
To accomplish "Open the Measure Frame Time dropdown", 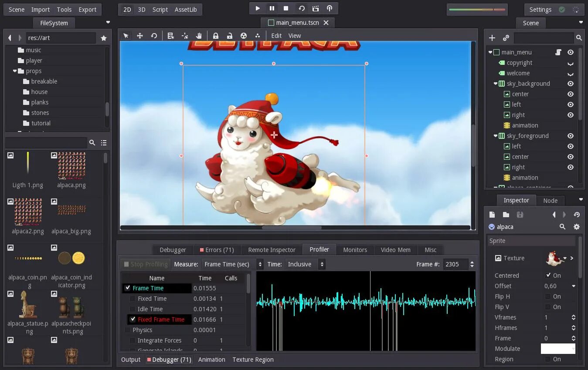I will (232, 264).
